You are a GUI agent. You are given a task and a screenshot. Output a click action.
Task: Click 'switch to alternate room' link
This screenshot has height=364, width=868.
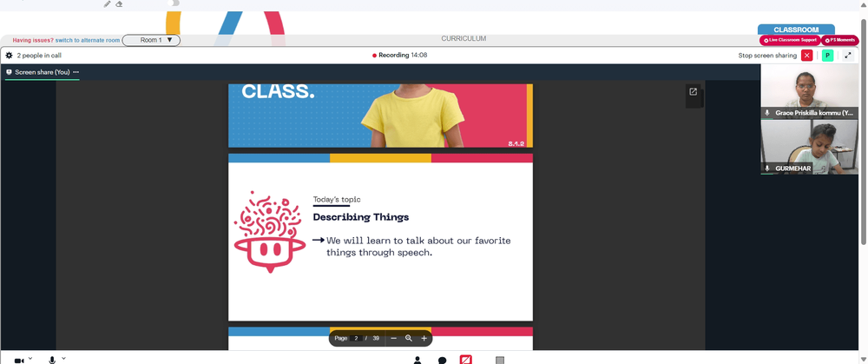88,41
